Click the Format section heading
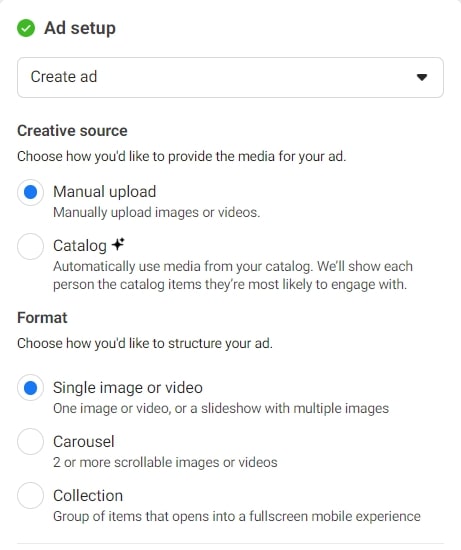The height and width of the screenshot is (550, 461). [42, 318]
